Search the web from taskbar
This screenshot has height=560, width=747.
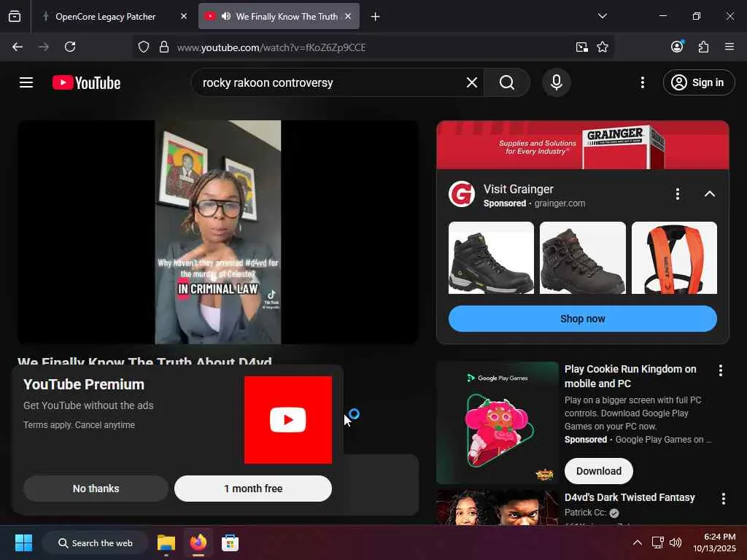95,542
